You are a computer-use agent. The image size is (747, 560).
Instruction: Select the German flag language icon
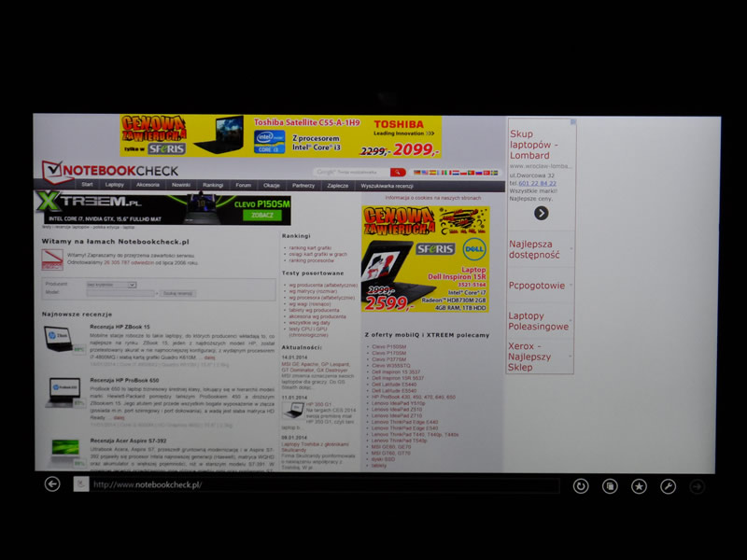[416, 173]
